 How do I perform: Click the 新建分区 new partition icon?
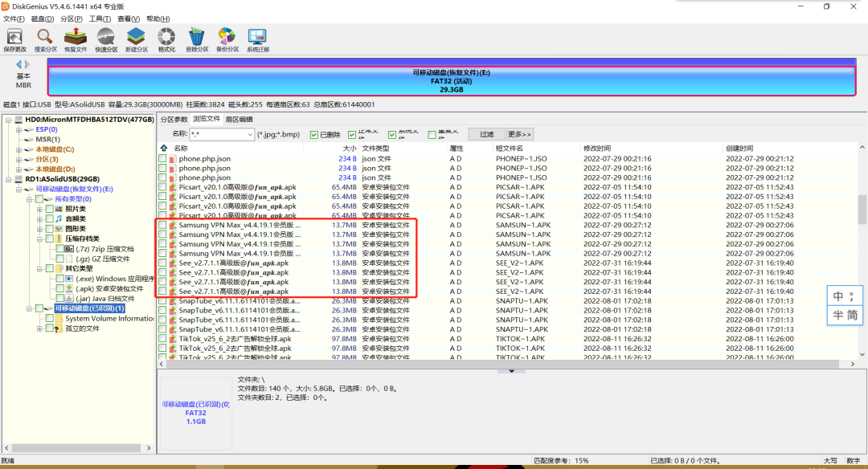(x=136, y=37)
